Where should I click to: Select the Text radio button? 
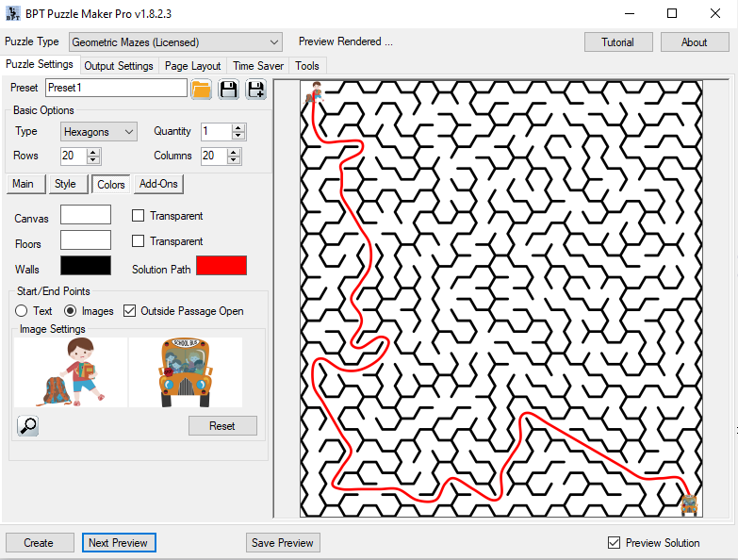pos(22,311)
